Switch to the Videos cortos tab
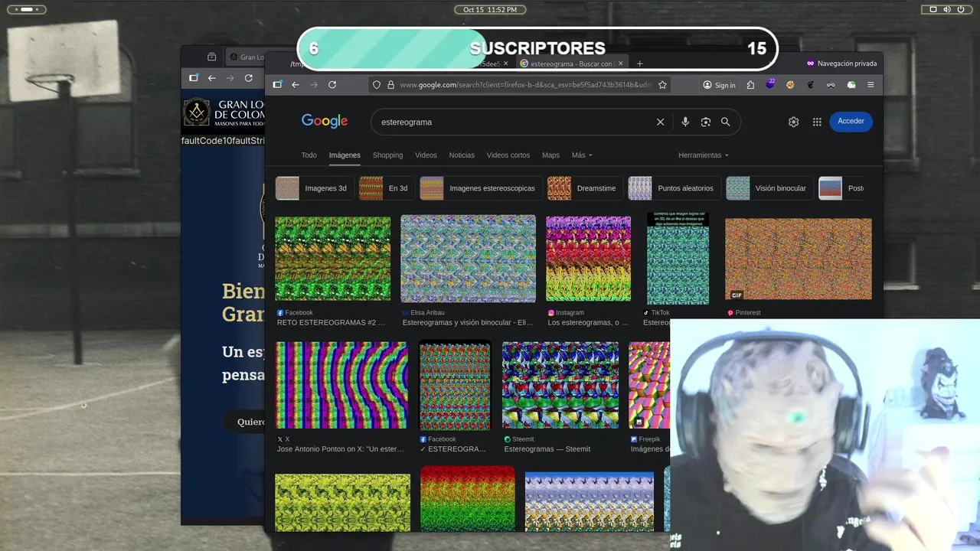This screenshot has height=551, width=980. 508,155
